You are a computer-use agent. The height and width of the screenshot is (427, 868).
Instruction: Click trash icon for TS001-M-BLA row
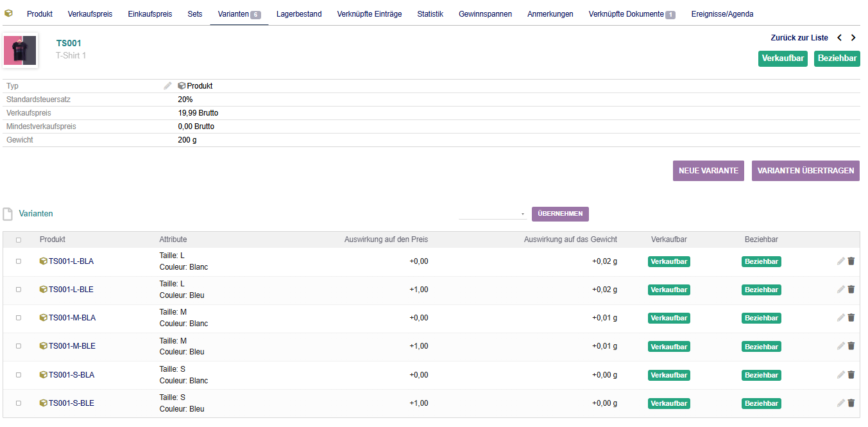coord(851,318)
